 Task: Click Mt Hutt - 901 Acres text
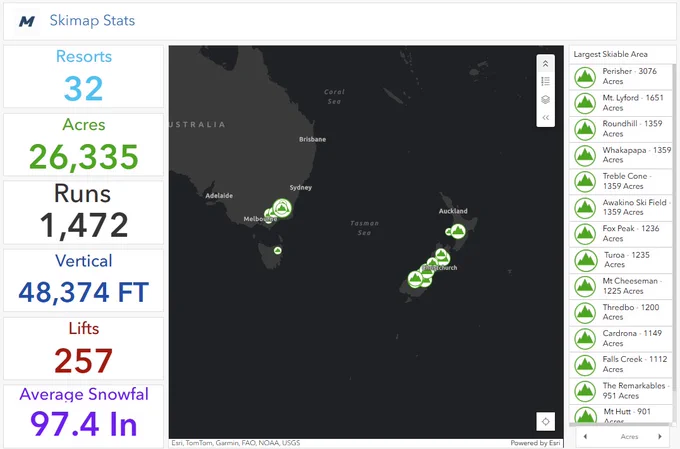[x=627, y=416]
